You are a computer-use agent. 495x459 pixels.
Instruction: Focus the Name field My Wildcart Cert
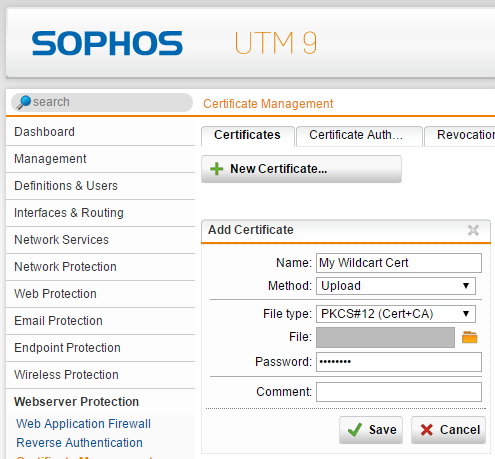coord(399,263)
